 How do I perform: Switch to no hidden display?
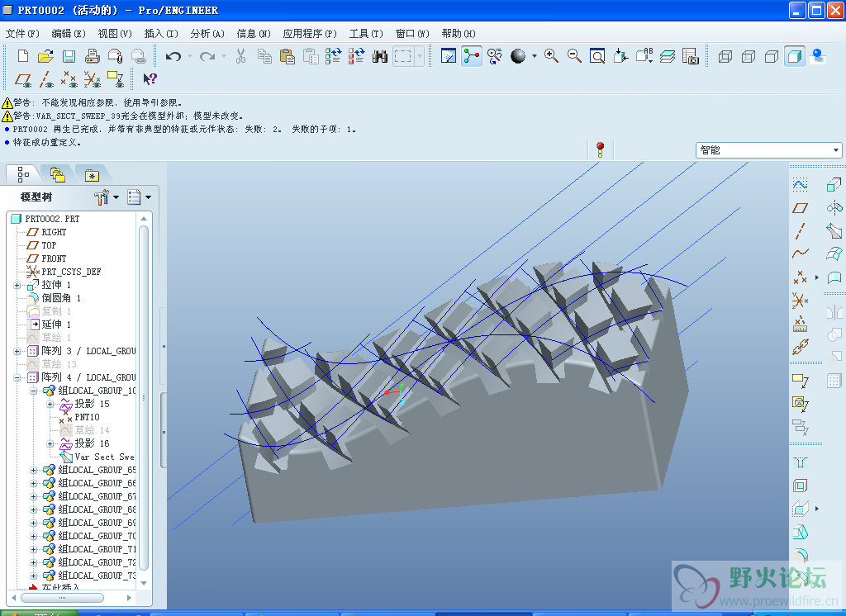pyautogui.click(x=772, y=56)
